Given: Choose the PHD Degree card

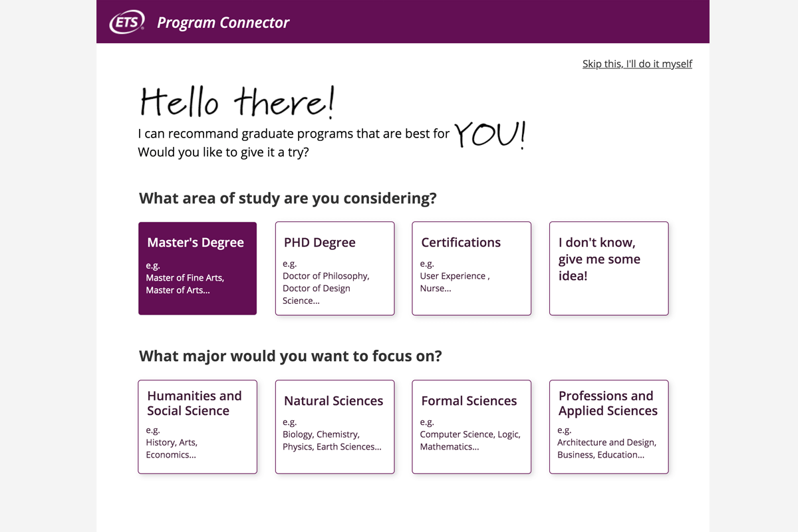Looking at the screenshot, I should tap(334, 268).
